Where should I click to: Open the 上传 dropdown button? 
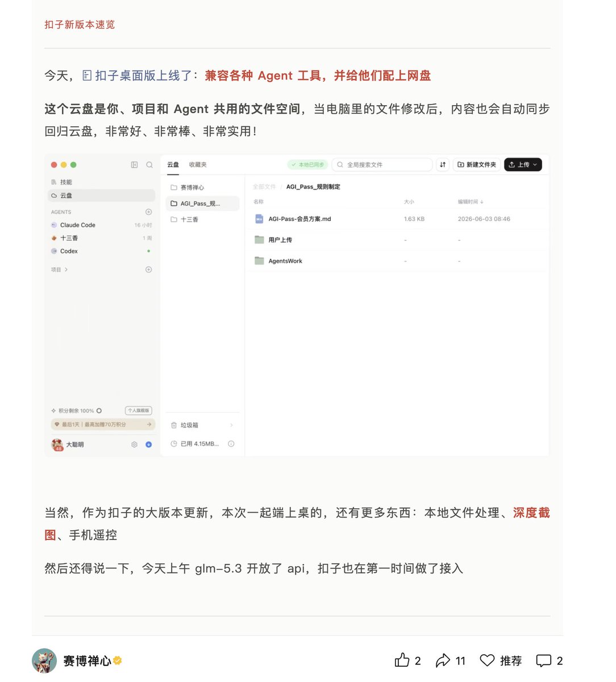click(x=523, y=165)
